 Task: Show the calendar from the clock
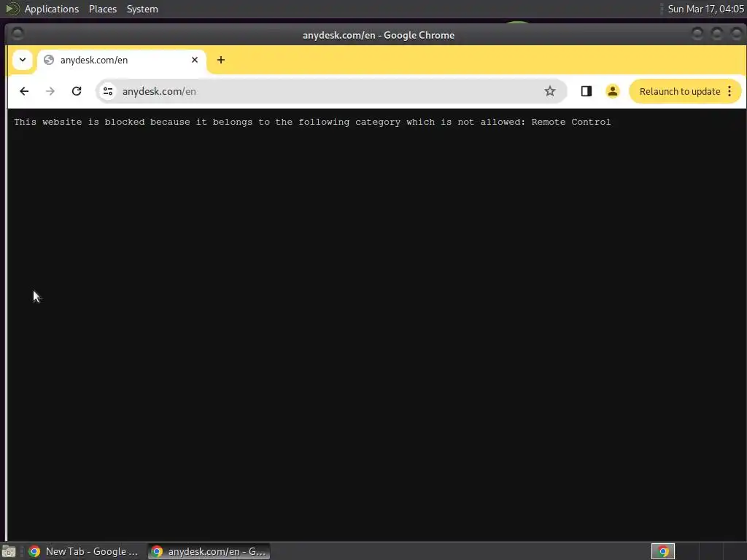tap(705, 9)
